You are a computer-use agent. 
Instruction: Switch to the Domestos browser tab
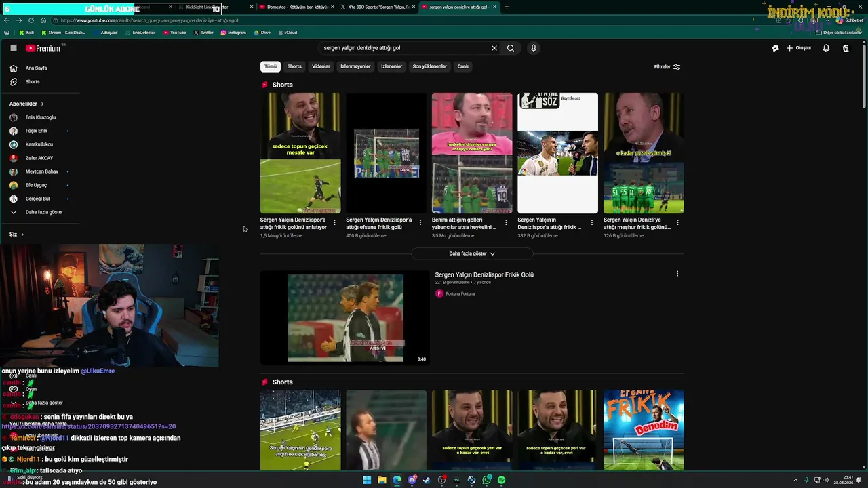(297, 7)
